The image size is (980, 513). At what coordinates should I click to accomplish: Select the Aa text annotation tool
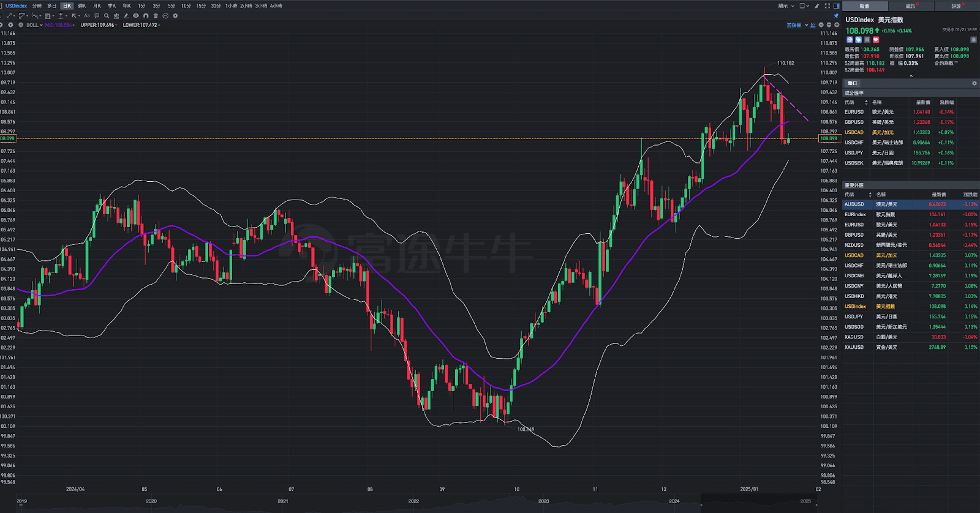(86, 16)
